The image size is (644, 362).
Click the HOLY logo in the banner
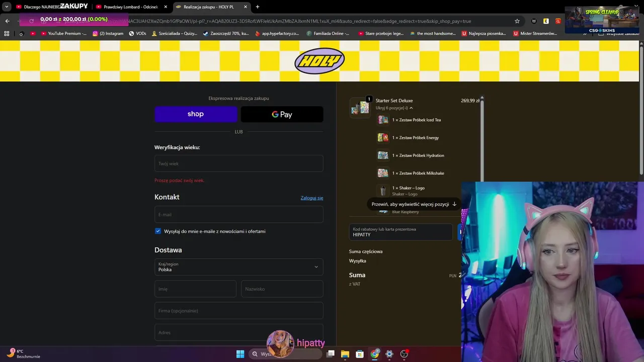319,61
